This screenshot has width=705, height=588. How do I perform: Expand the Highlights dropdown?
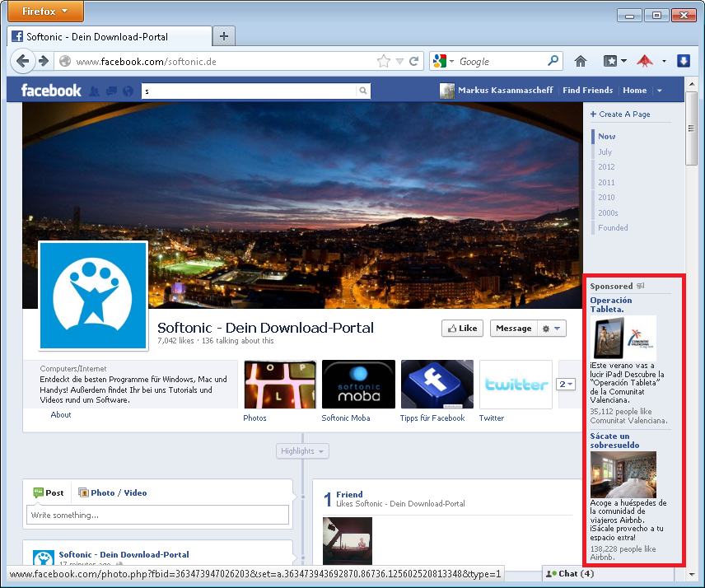303,451
